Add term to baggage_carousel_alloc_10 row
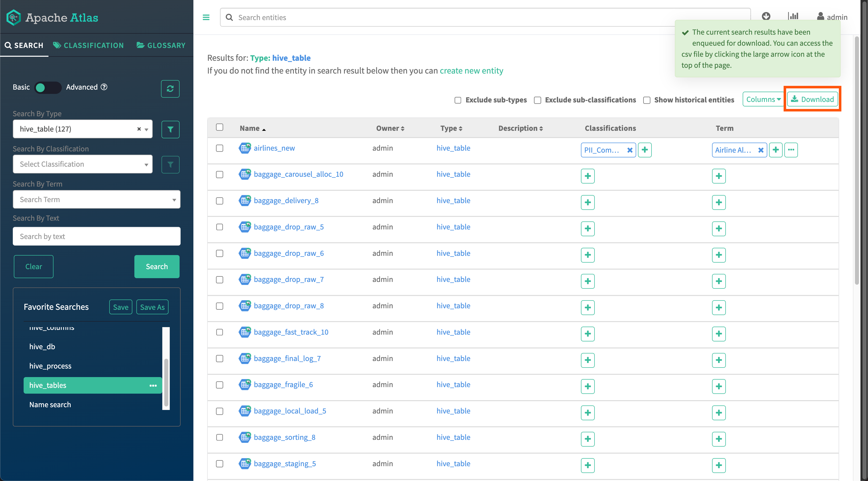 (x=718, y=176)
